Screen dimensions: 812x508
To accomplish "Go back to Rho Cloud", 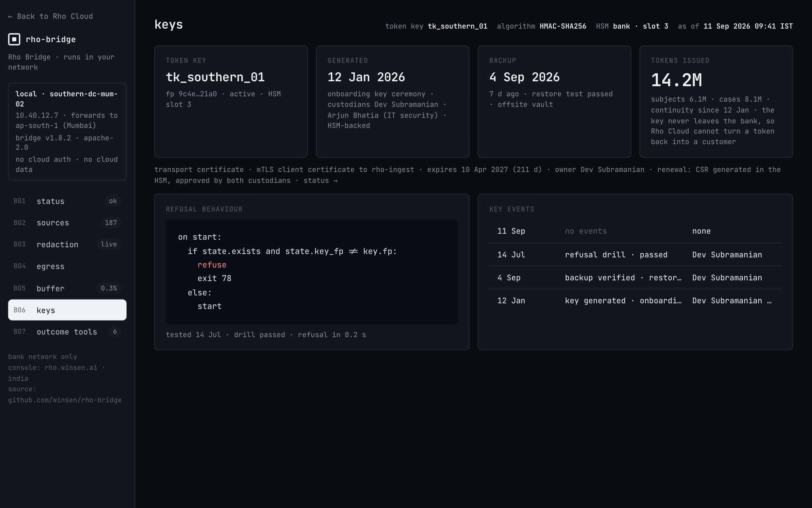I will coord(50,16).
